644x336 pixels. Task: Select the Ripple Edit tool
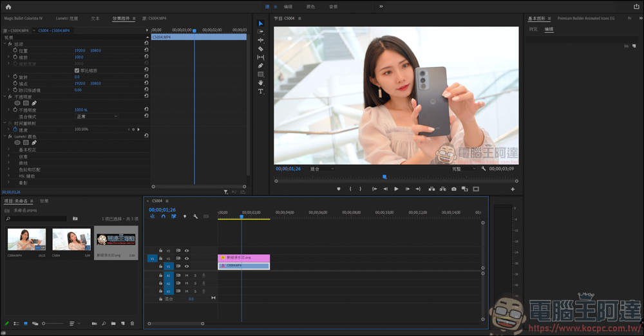260,41
